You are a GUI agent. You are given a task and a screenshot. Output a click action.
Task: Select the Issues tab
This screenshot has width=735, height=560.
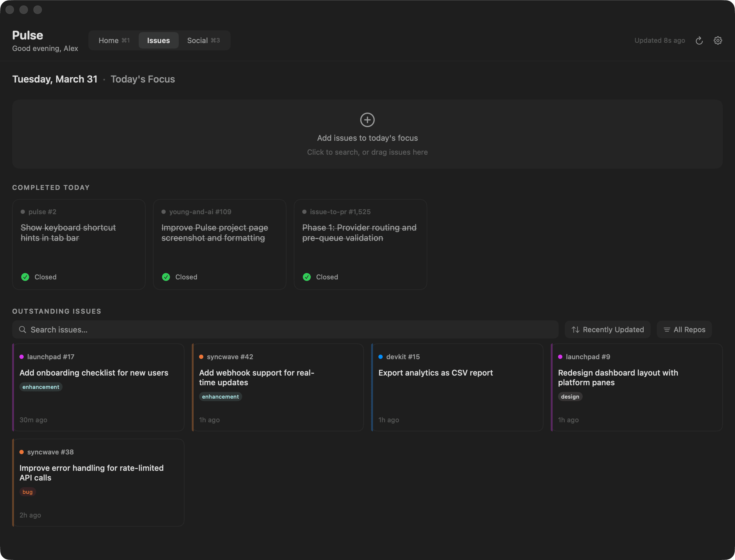pos(158,40)
